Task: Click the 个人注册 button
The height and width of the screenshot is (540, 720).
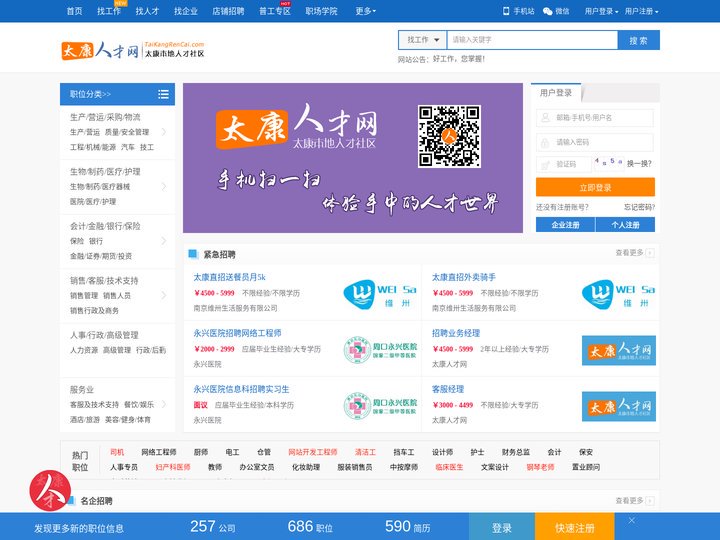Action: click(625, 225)
